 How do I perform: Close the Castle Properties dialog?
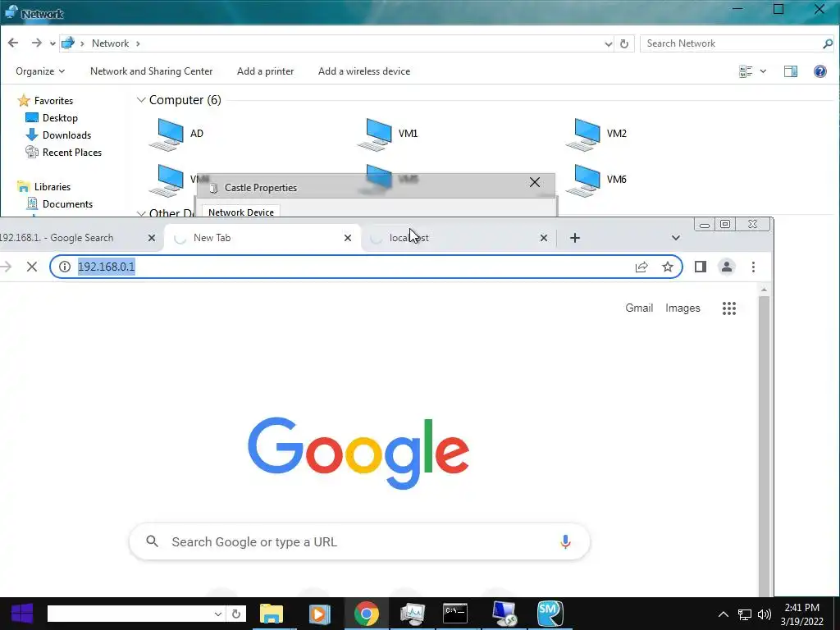click(535, 182)
